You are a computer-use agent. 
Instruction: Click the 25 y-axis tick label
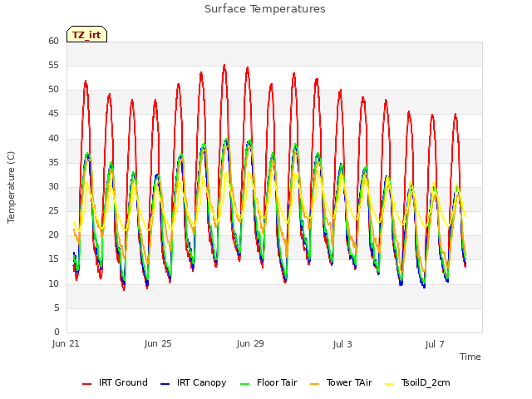[x=53, y=211]
